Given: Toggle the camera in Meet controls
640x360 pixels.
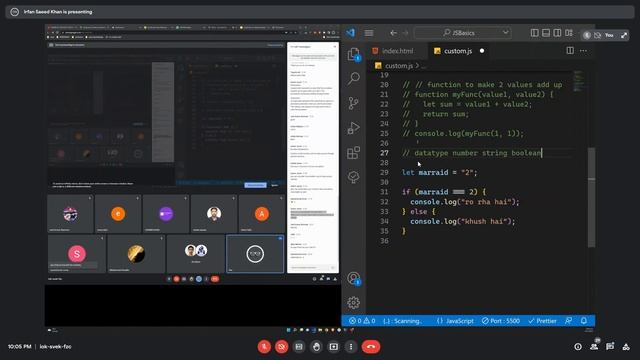Looking at the screenshot, I should (x=282, y=347).
